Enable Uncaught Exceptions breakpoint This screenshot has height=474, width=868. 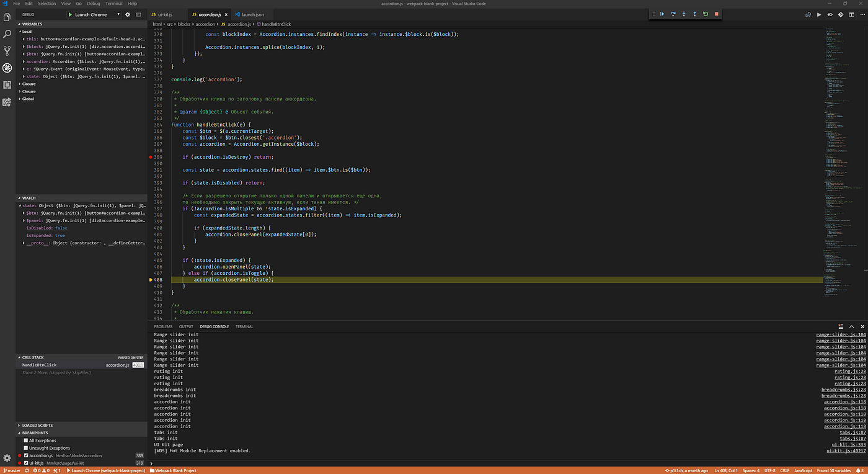point(26,448)
